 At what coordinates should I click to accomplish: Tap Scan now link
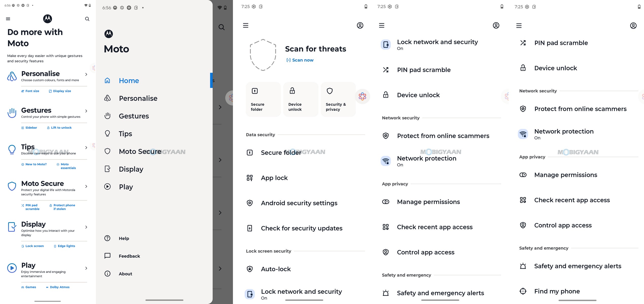click(x=300, y=60)
